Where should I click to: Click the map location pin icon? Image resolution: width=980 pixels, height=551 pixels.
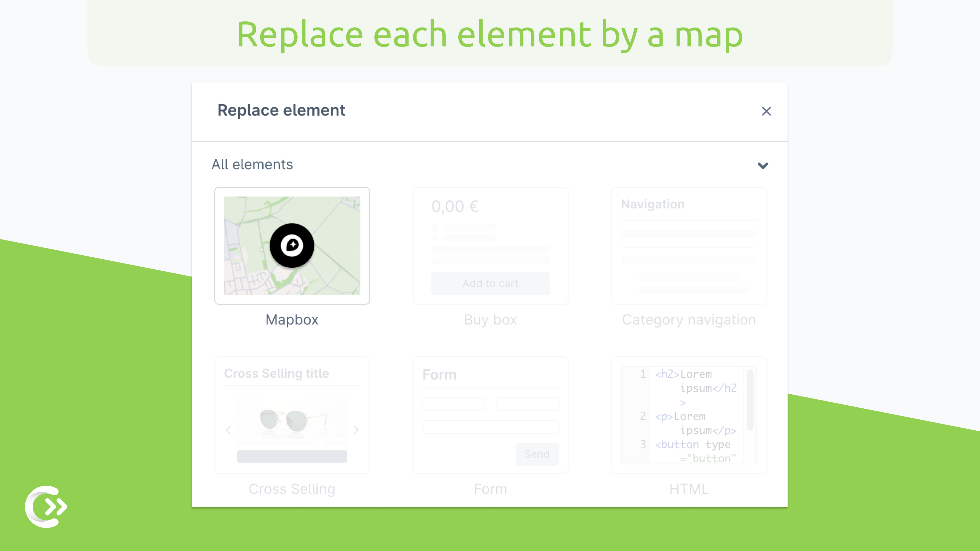[x=292, y=245]
